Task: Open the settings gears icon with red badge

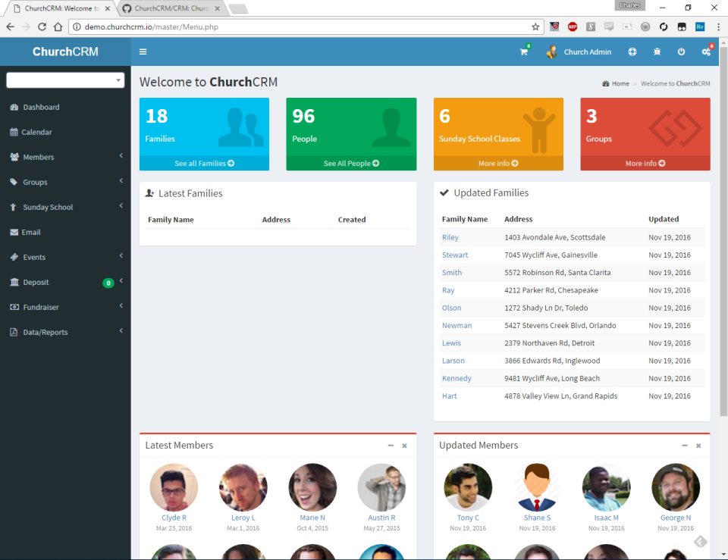Action: [705, 52]
